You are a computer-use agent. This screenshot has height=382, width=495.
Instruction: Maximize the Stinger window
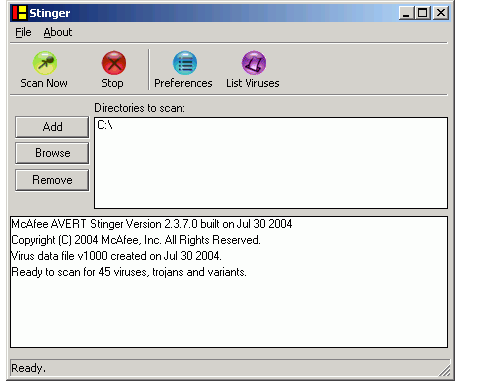point(423,13)
